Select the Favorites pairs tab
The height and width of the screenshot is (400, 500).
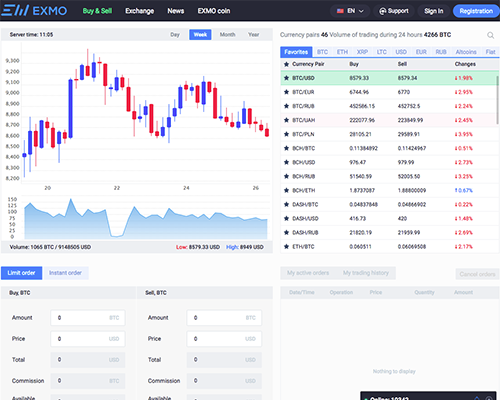tap(296, 52)
